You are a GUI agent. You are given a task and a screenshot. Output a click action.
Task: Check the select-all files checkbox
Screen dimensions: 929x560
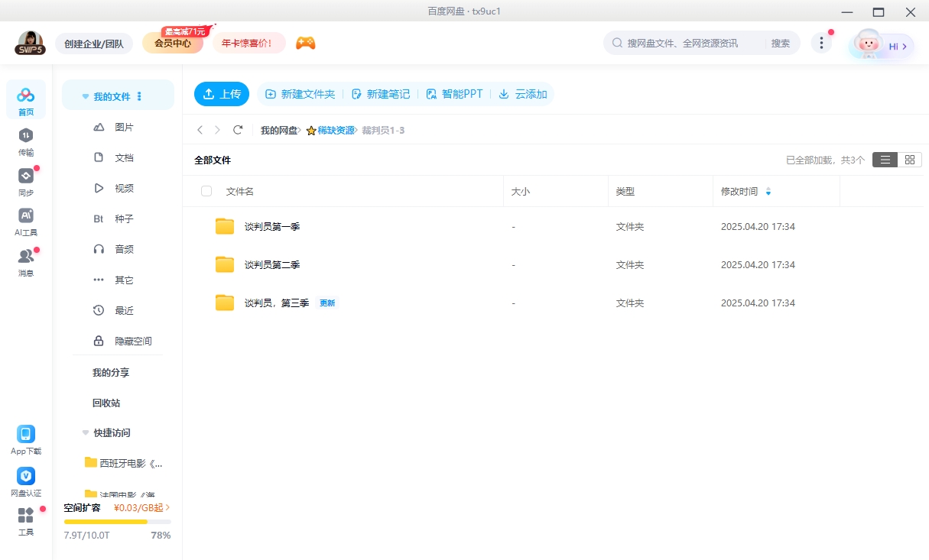coord(206,191)
